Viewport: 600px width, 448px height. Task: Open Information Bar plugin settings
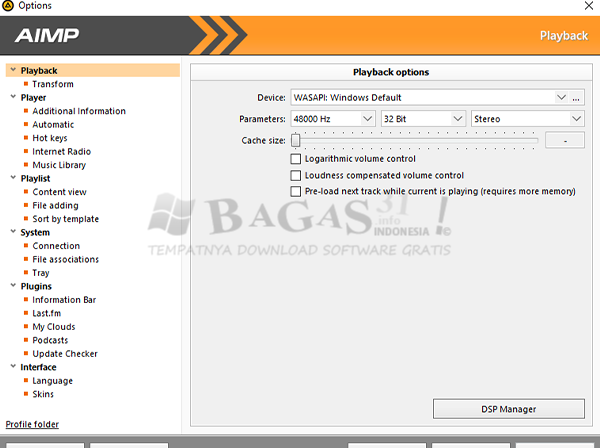pos(64,300)
